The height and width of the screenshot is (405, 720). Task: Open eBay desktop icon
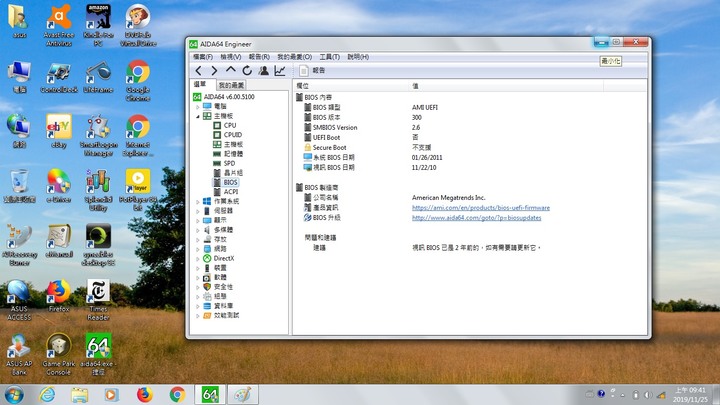pos(59,131)
